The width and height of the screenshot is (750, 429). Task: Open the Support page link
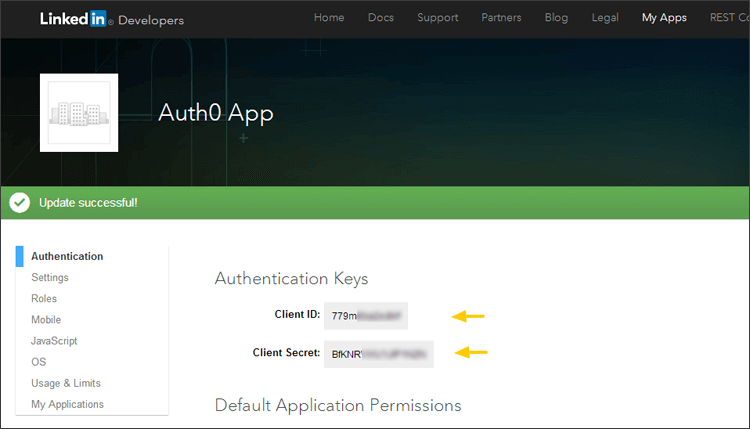(x=437, y=18)
